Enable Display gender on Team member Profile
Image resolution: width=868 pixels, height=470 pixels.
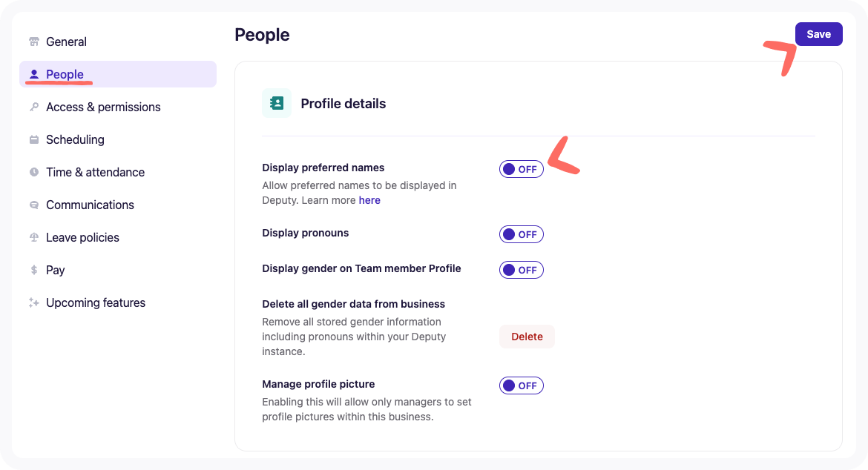(x=522, y=270)
